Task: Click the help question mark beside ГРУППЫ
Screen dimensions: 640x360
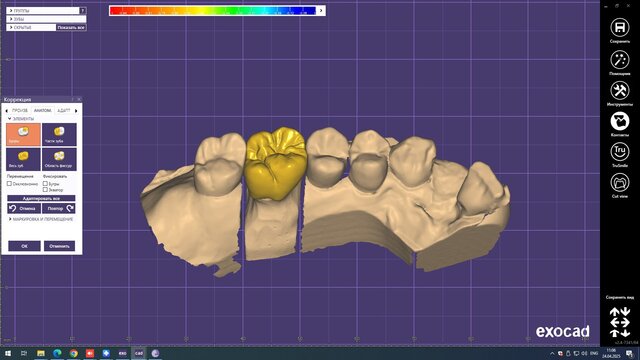Action: tap(82, 11)
